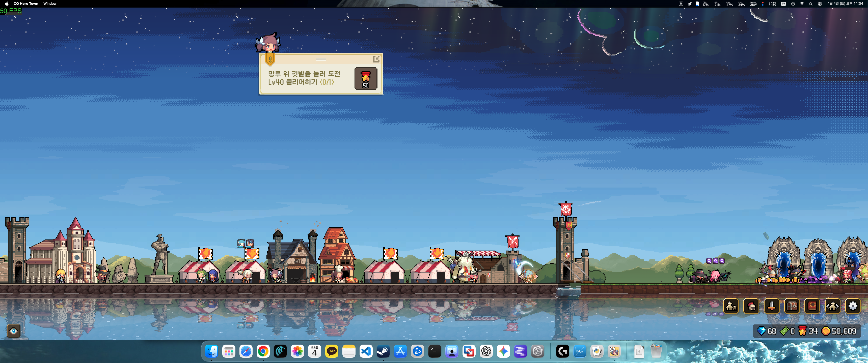The image size is (868, 363).
Task: Open Steam from the dock
Action: [x=383, y=351]
